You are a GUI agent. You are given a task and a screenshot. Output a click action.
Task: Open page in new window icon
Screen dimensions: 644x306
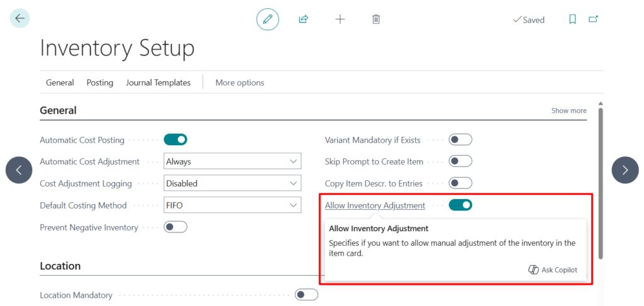click(x=593, y=19)
